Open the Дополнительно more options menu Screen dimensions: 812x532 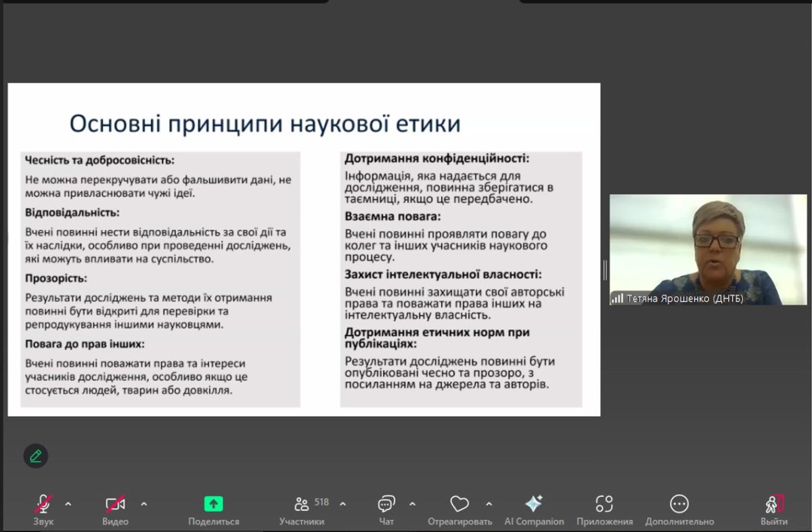point(679,504)
